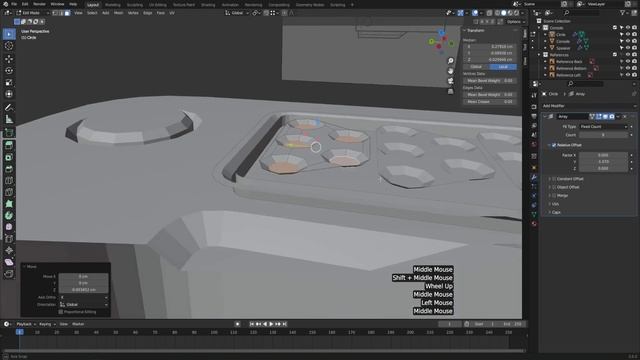Switch to face select mode
Image resolution: width=640 pixels, height=360 pixels.
coord(67,13)
